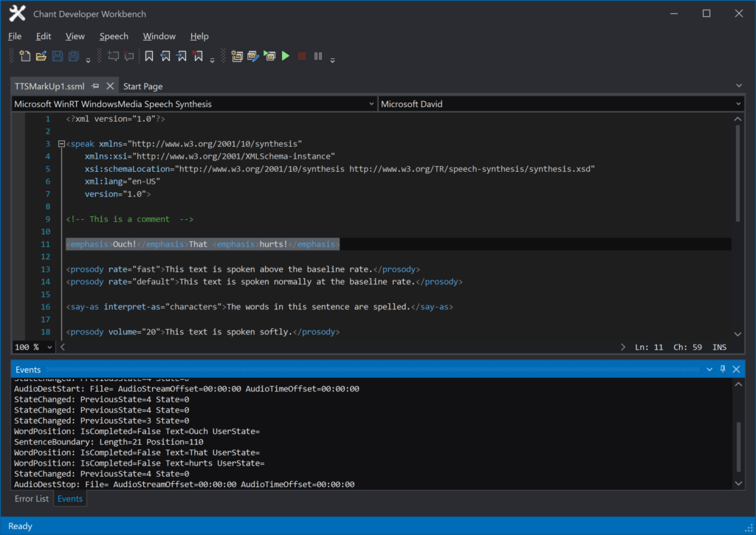This screenshot has height=535, width=756.
Task: Collapse the speak element on line 3
Action: pyautogui.click(x=61, y=144)
